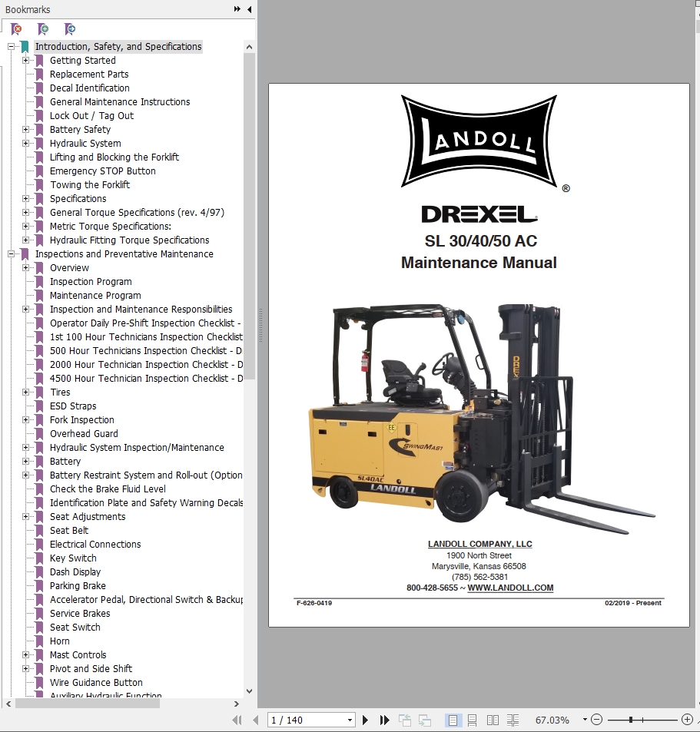Click the panel splitter grip handle

pyautogui.click(x=260, y=325)
